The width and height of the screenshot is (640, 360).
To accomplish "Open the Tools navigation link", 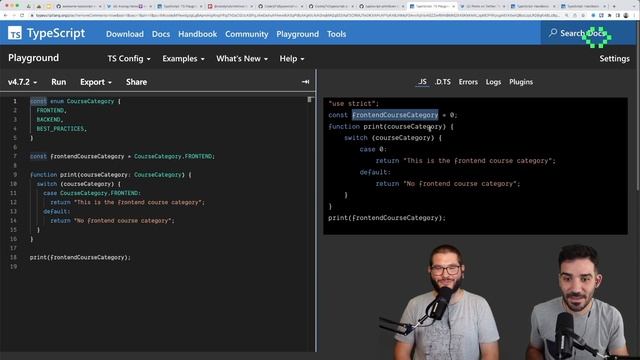I will point(336,34).
